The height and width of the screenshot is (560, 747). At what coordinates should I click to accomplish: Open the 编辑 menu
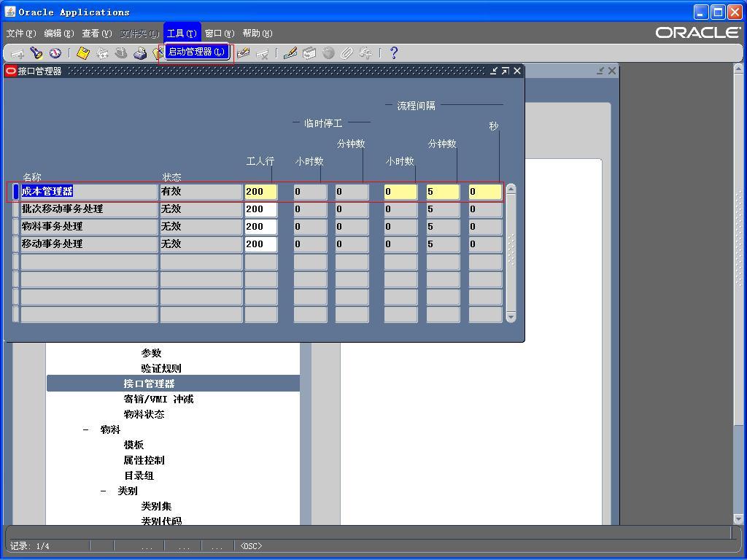pyautogui.click(x=59, y=34)
